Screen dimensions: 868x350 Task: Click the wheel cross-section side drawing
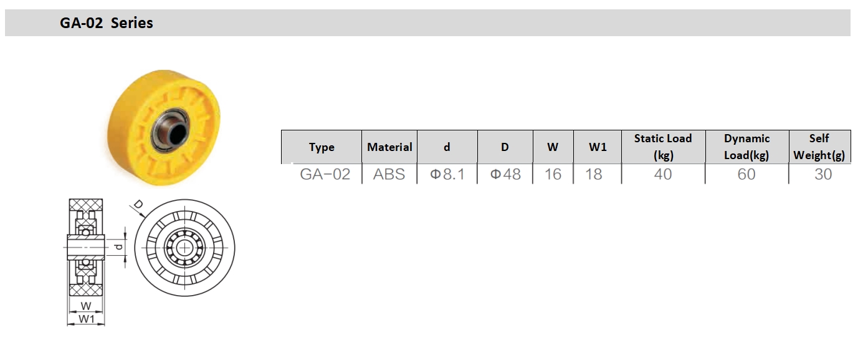85,247
